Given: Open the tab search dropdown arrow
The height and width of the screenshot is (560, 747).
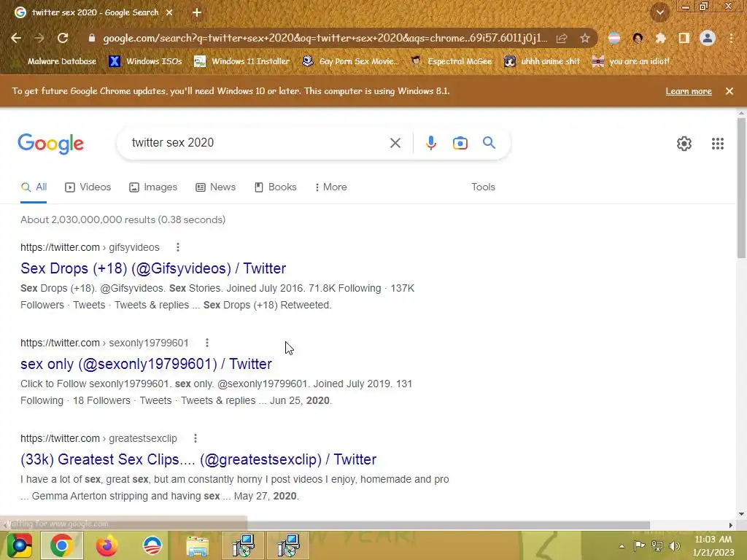Looking at the screenshot, I should [659, 12].
